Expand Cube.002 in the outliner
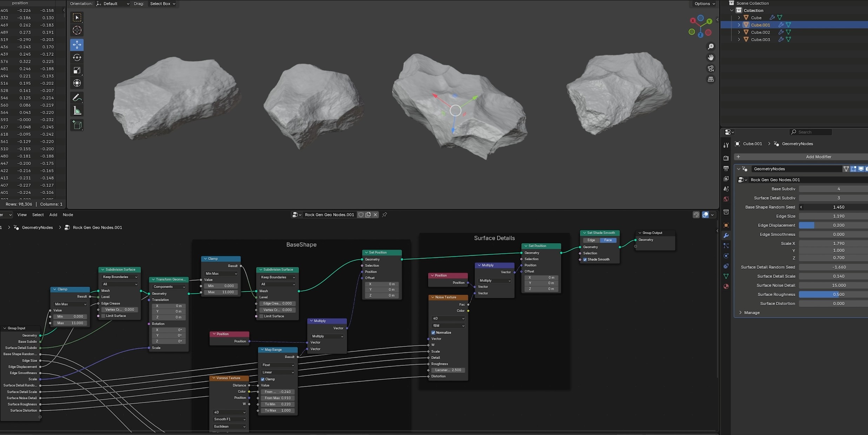This screenshot has width=868, height=435. pyautogui.click(x=739, y=32)
